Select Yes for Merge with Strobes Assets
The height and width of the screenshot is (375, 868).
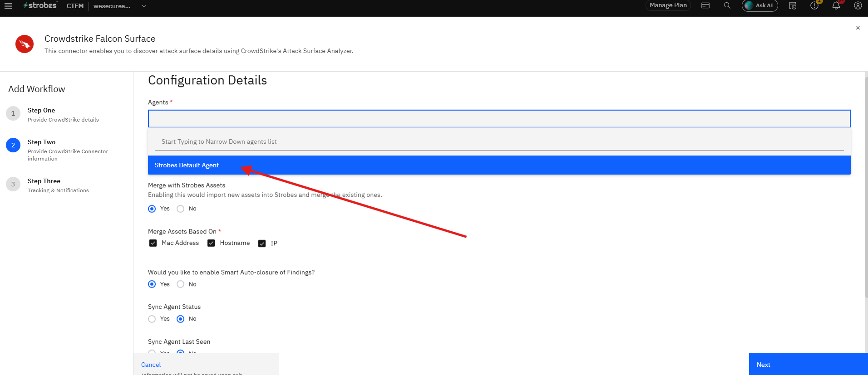click(152, 209)
